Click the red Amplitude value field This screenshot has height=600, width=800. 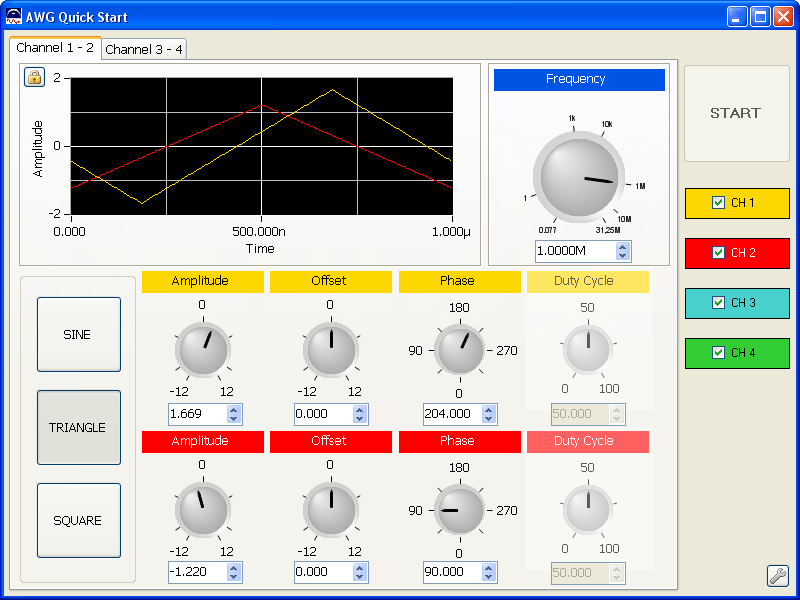(x=196, y=572)
